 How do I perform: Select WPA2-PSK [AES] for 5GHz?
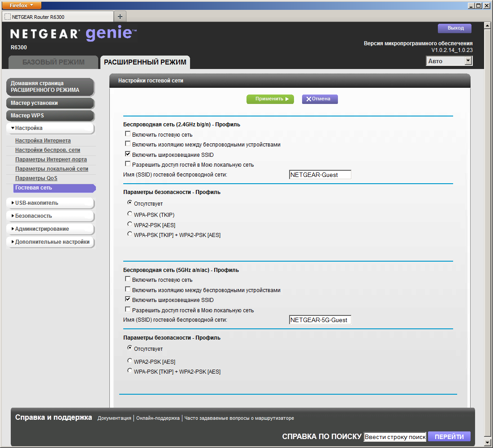[130, 361]
